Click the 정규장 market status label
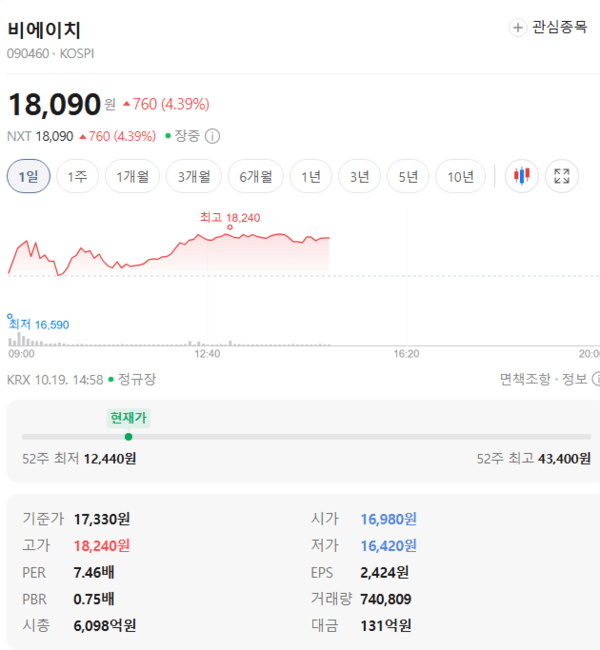This screenshot has height=650, width=600. 137,379
